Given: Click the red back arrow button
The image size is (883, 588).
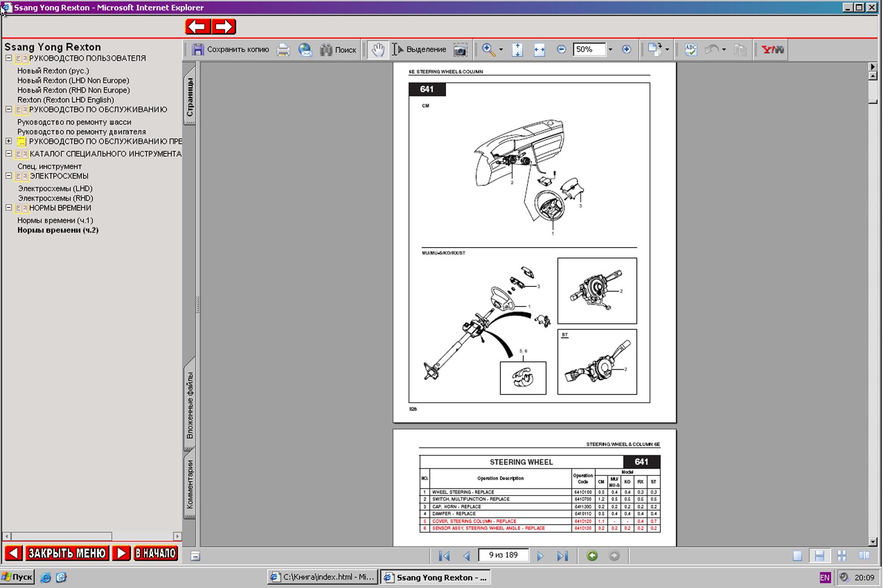Looking at the screenshot, I should coord(198,27).
